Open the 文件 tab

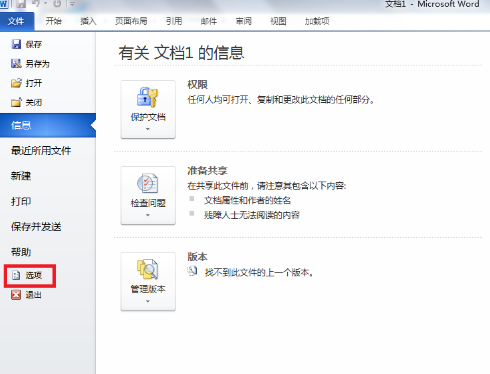point(17,22)
